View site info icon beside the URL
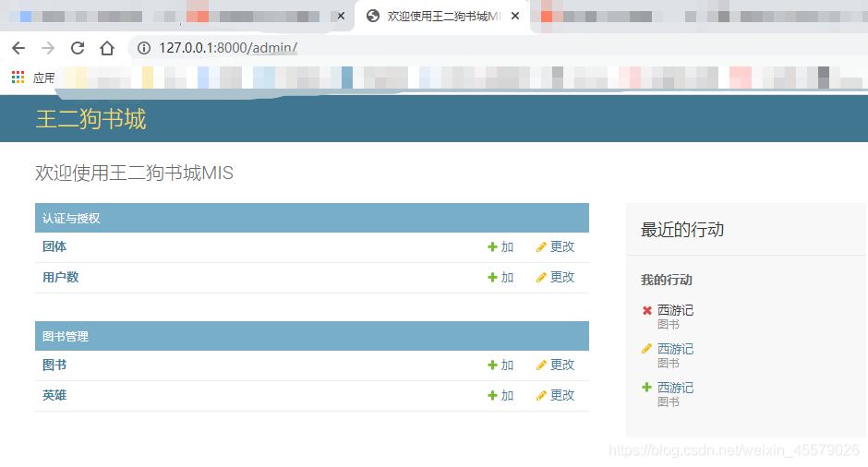 pos(144,48)
